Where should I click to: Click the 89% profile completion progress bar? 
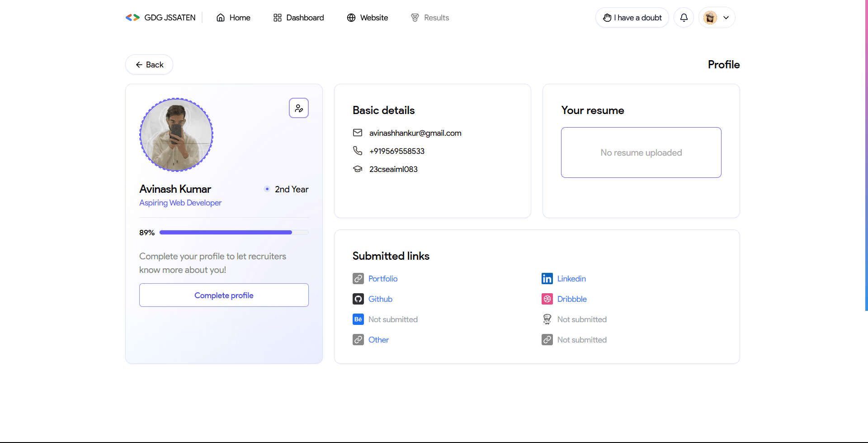pos(234,232)
